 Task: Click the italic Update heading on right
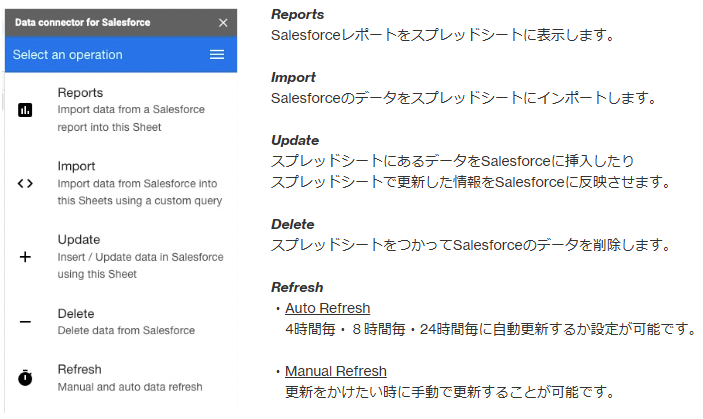[295, 140]
